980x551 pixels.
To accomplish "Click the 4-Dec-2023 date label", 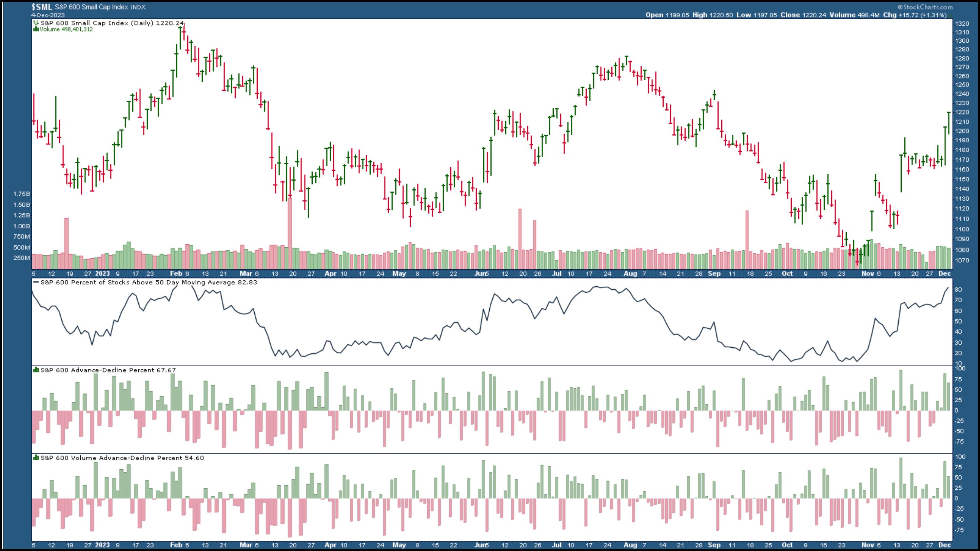I will click(48, 15).
